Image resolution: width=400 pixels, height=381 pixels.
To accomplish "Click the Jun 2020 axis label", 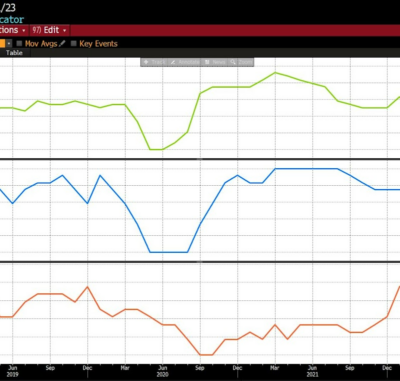I will 162,371.
